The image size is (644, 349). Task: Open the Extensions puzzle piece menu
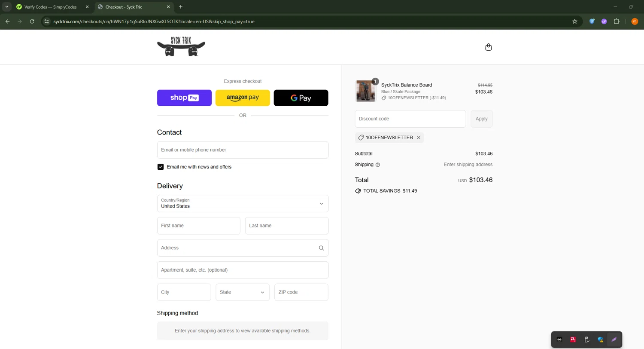click(x=617, y=21)
